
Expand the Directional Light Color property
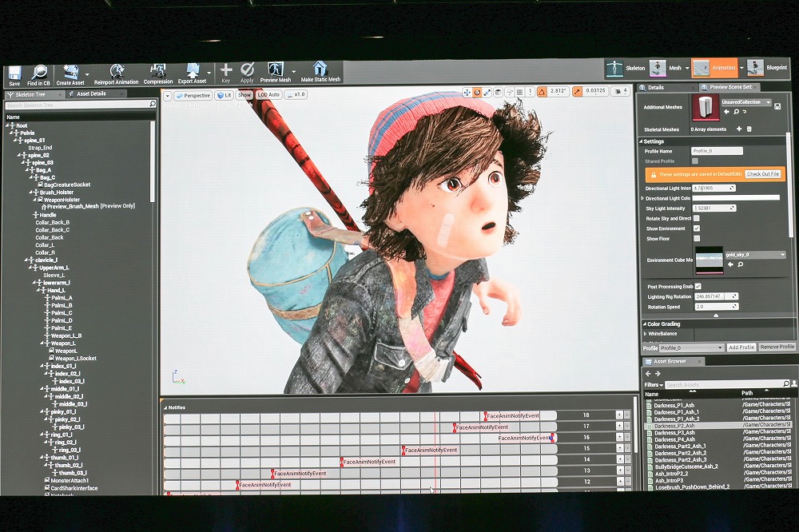click(x=642, y=198)
